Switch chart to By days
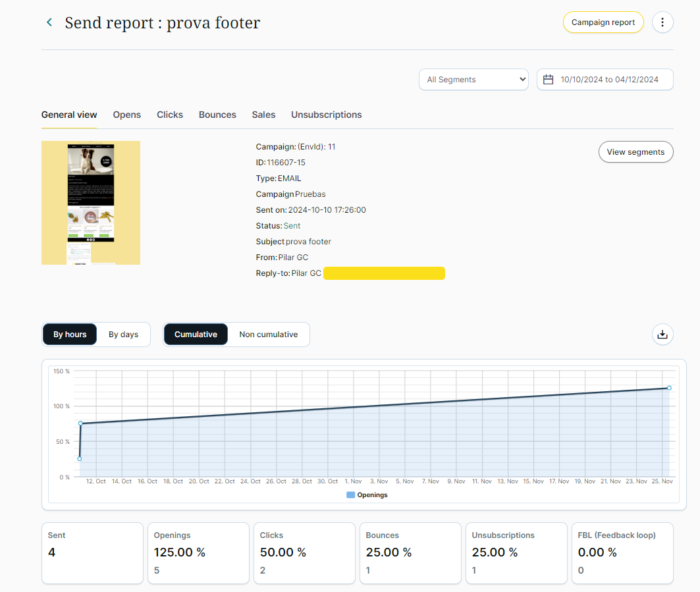This screenshot has height=592, width=700. pos(123,335)
